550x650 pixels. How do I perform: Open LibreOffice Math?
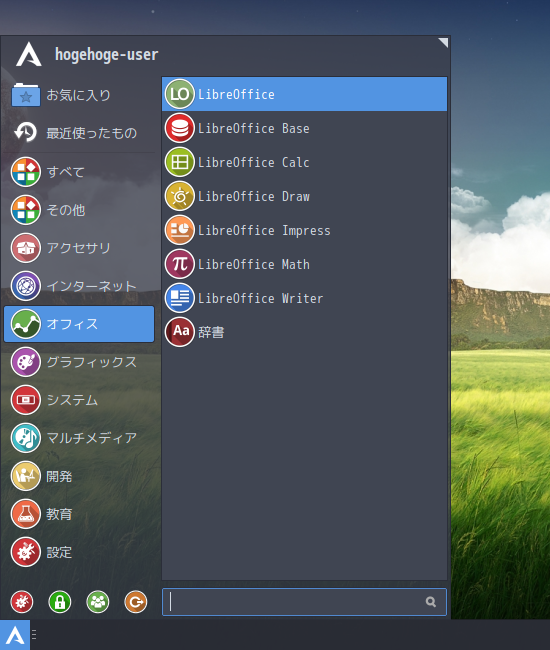tap(304, 264)
